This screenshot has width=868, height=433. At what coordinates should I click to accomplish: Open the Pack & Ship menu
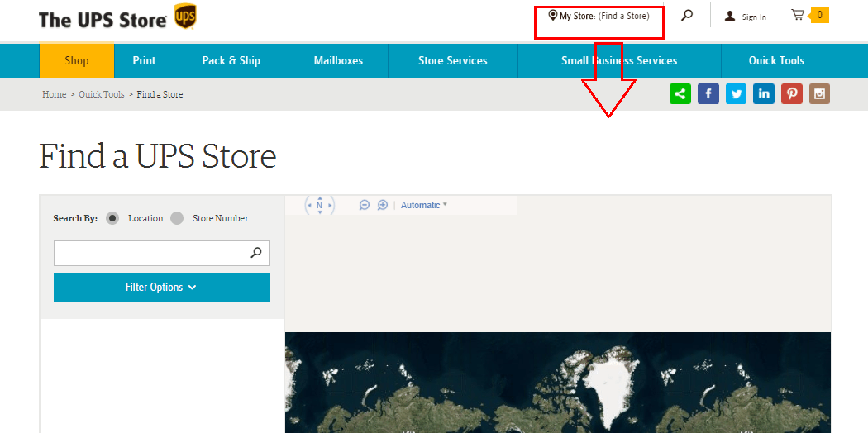231,61
